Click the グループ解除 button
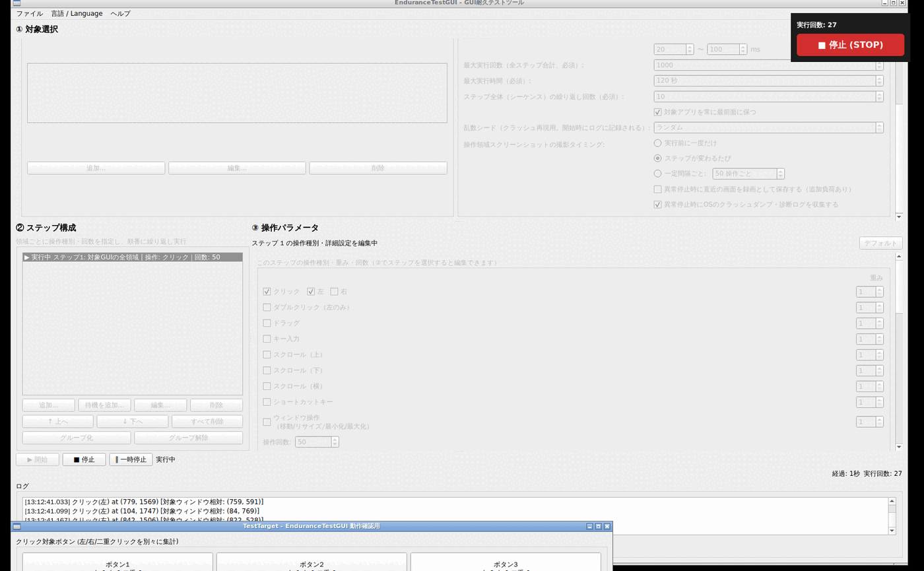924x571 pixels. click(189, 438)
